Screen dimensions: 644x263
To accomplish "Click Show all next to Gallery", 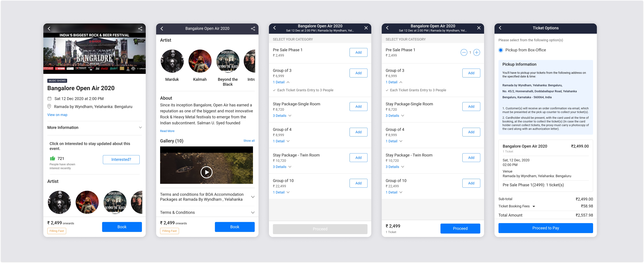I will 249,141.
